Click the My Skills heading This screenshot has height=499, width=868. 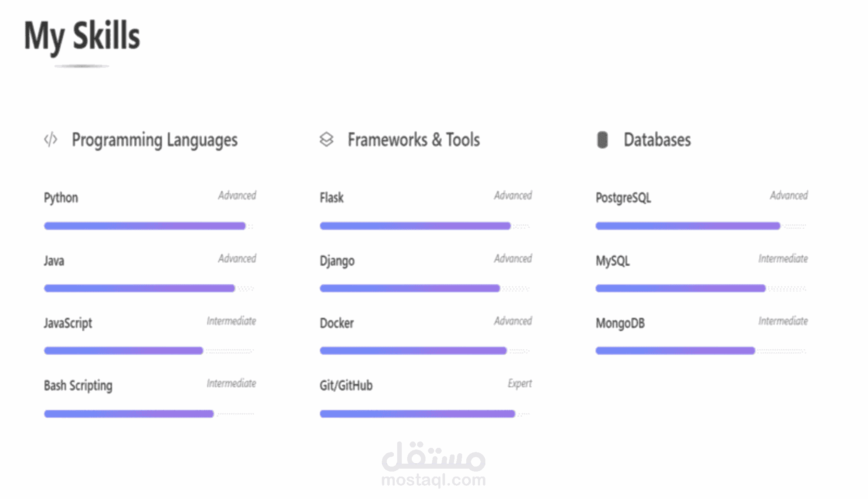tap(82, 36)
